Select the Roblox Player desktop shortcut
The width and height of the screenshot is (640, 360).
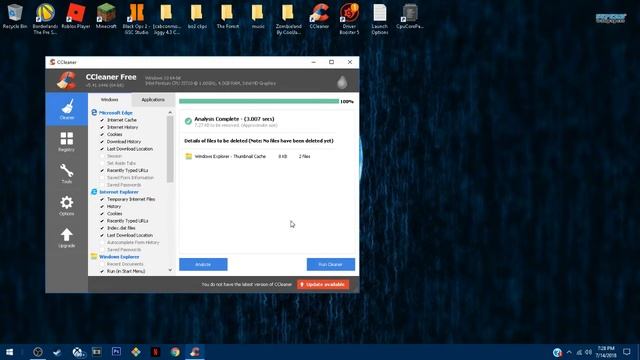(76, 16)
